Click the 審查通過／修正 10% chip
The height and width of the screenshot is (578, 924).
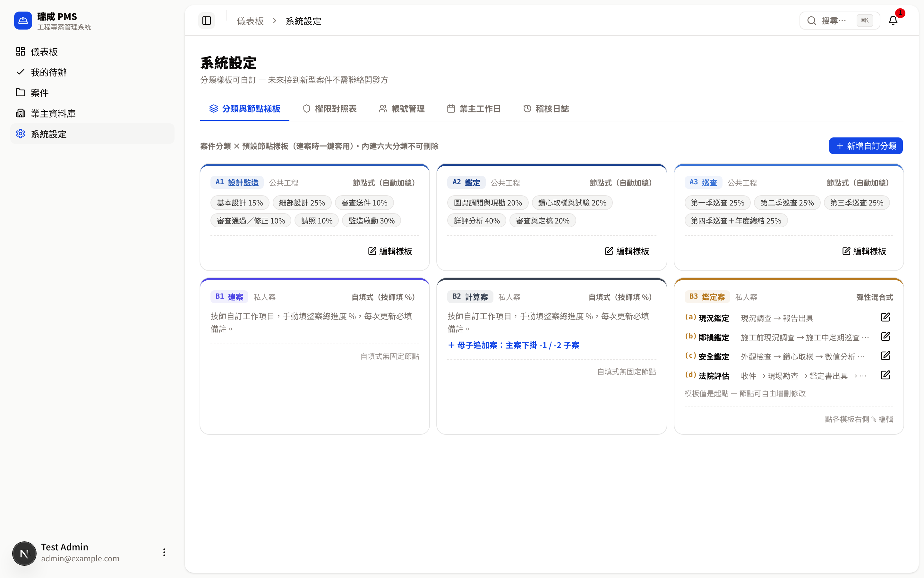point(251,221)
